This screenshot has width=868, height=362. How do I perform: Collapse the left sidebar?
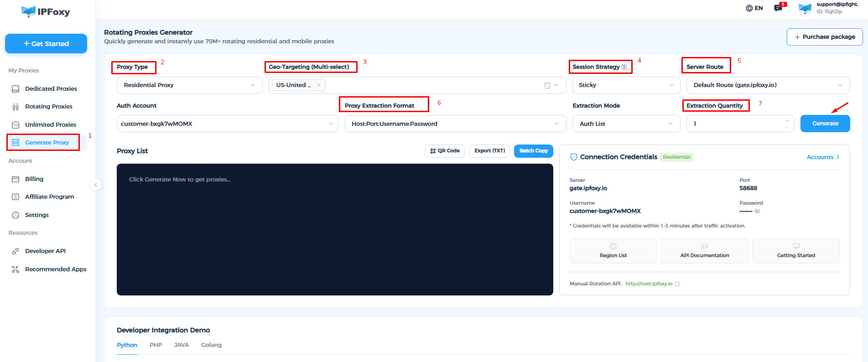[x=96, y=185]
